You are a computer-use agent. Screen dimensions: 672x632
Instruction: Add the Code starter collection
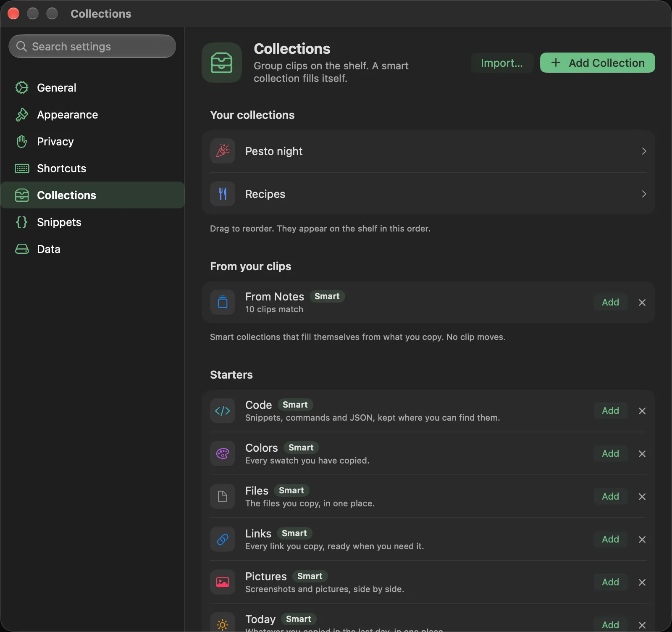coord(610,411)
